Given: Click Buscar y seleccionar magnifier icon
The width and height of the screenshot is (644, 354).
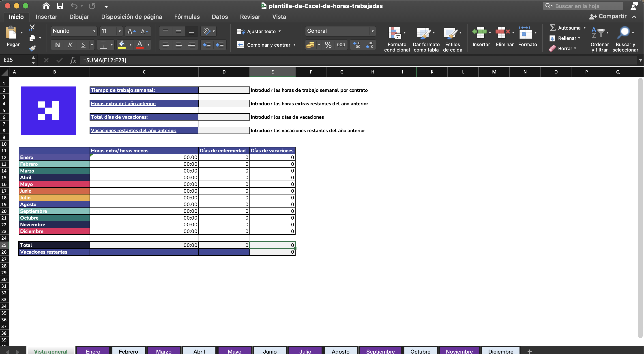Looking at the screenshot, I should point(625,32).
